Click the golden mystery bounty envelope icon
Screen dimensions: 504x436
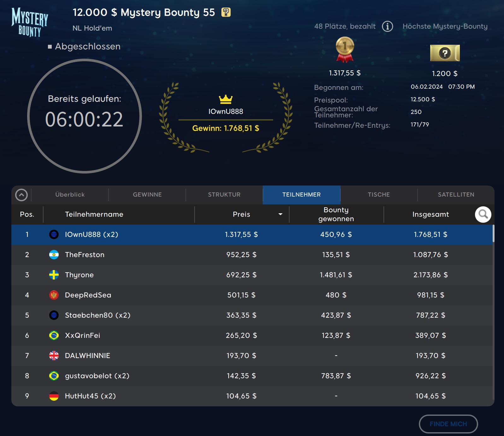tap(445, 53)
